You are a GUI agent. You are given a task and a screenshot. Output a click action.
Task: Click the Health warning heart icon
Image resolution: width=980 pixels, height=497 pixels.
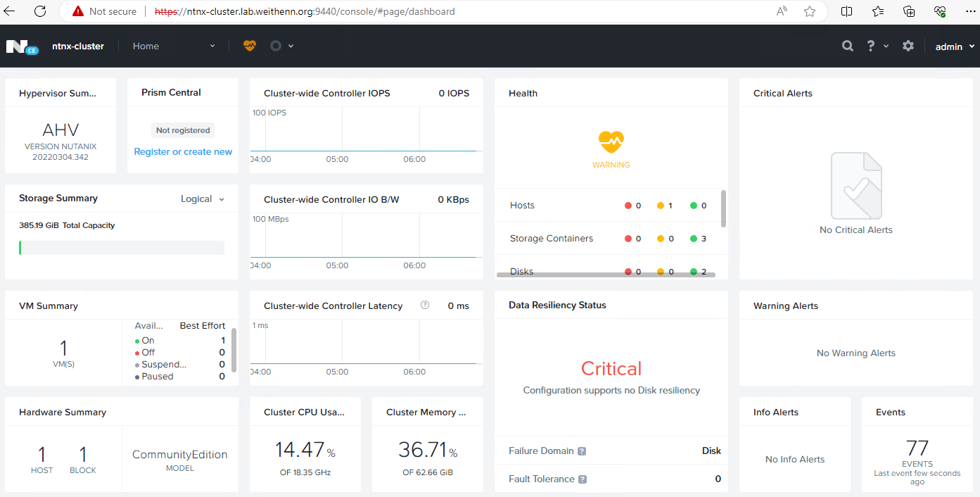click(x=611, y=142)
